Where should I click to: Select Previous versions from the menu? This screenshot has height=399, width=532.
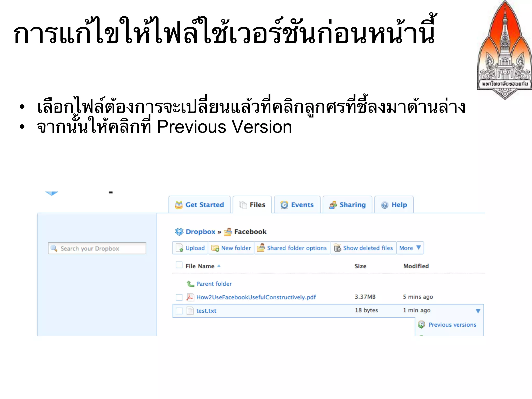(x=452, y=325)
